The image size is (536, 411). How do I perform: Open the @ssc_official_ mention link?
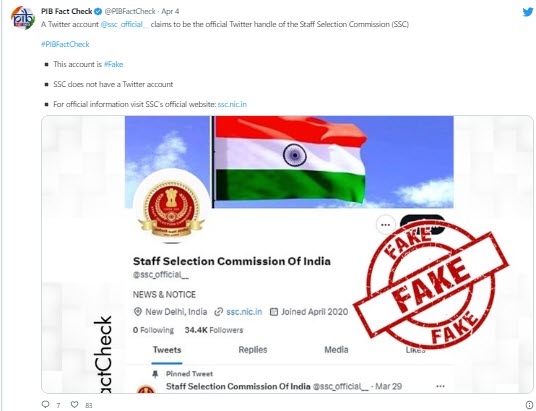[124, 24]
